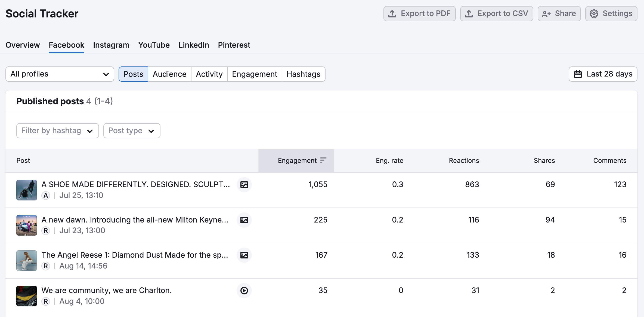
Task: Click the sort icon on the Engagement column
Action: tap(323, 160)
